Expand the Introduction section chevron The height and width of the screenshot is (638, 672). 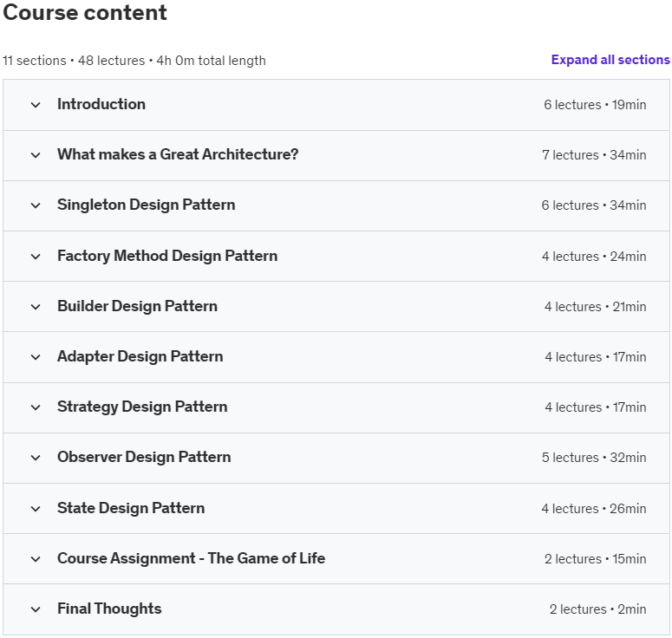click(x=36, y=105)
